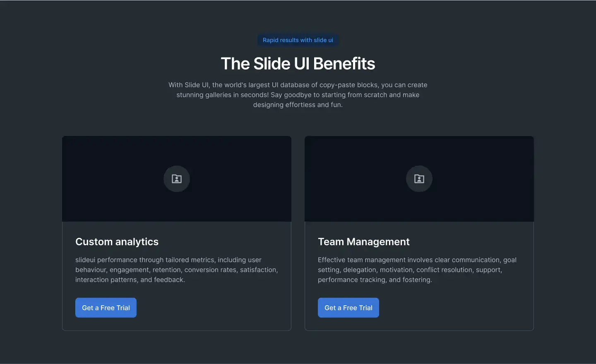Click the Rapid results with slide ui badge
The image size is (596, 364).
298,40
